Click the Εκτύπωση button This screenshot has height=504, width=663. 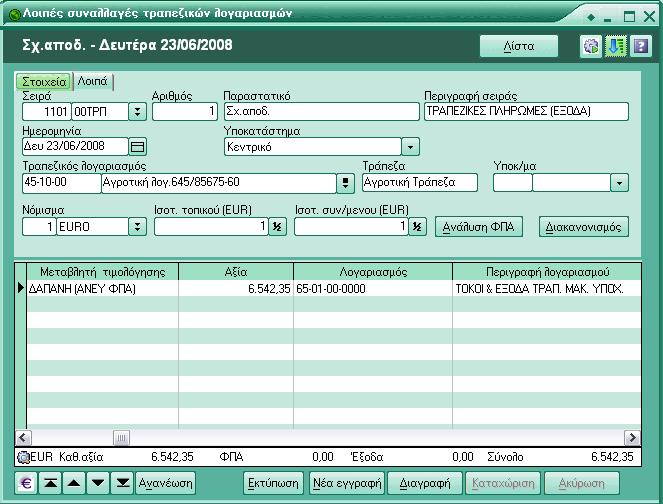point(273,483)
